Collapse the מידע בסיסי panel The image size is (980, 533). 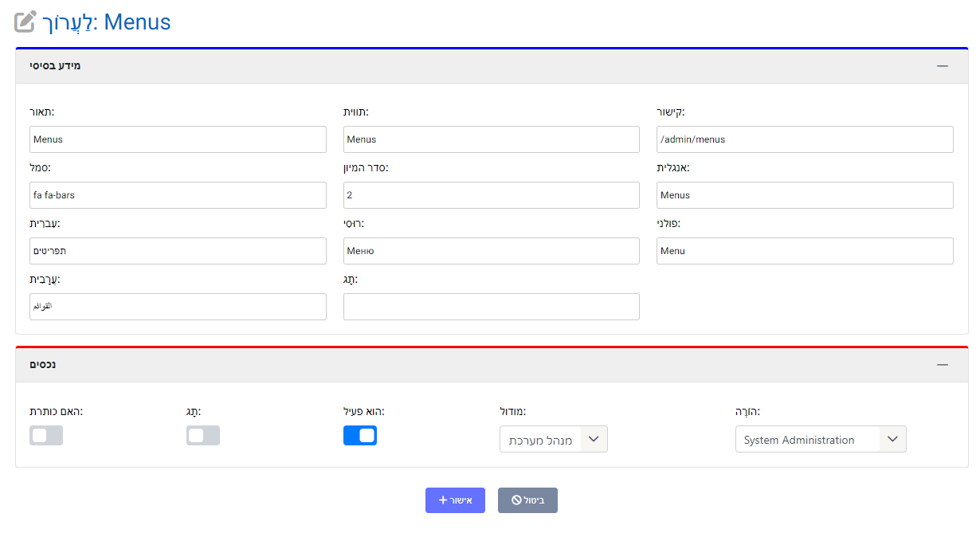pyautogui.click(x=943, y=66)
